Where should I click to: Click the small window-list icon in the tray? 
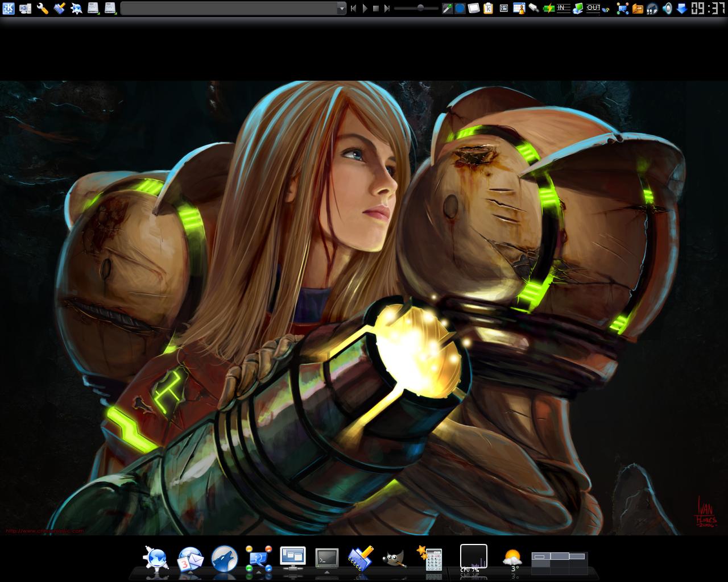(x=504, y=8)
